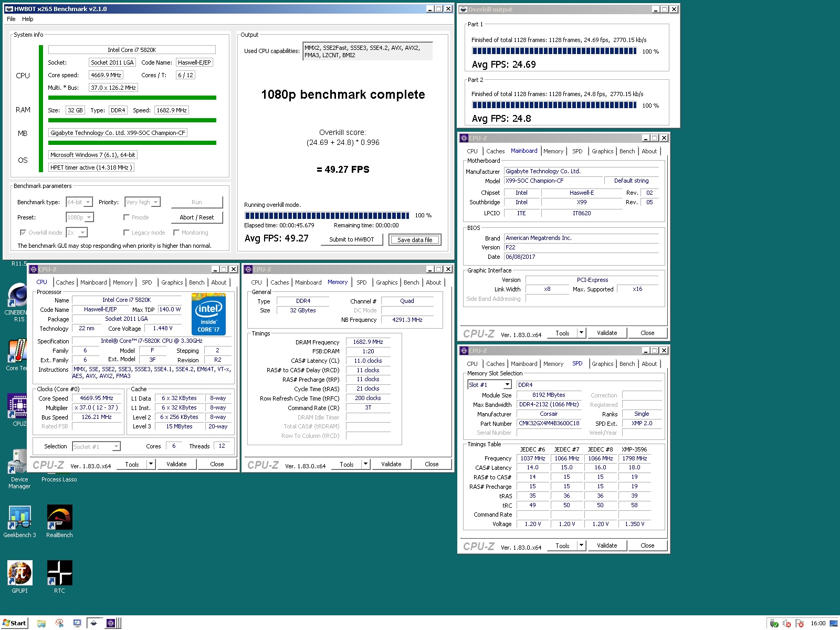
Task: Click Close button in CPU-Z Motherboard window
Action: pyautogui.click(x=647, y=333)
